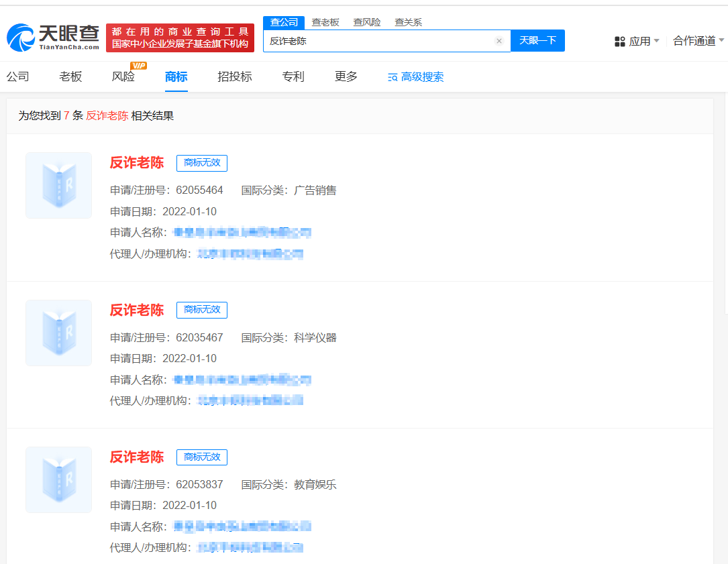
Task: Open blurred applicant name link for 62053837
Action: 242,526
